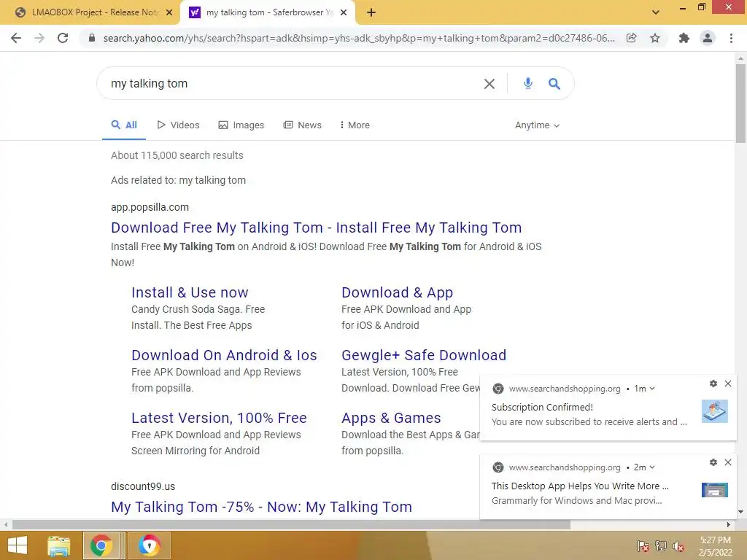Open settings gear on Subscription Confirmed notification
This screenshot has width=747, height=560.
(x=713, y=384)
